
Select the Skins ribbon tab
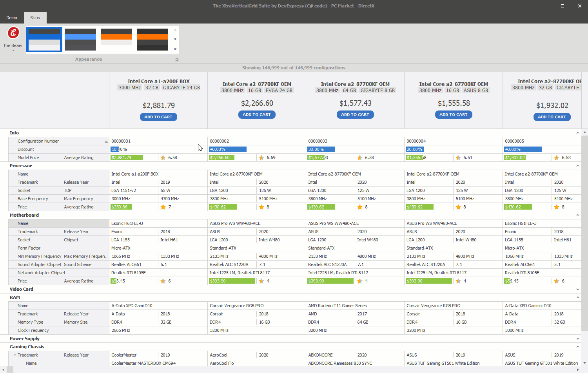(x=35, y=18)
